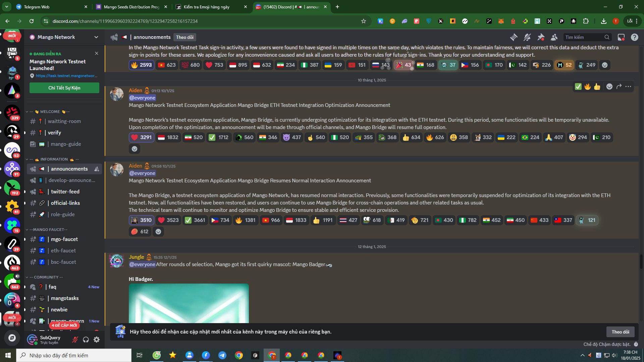Open Mango Network server dropdown menu
Screen dimensions: 644x362
(96, 37)
